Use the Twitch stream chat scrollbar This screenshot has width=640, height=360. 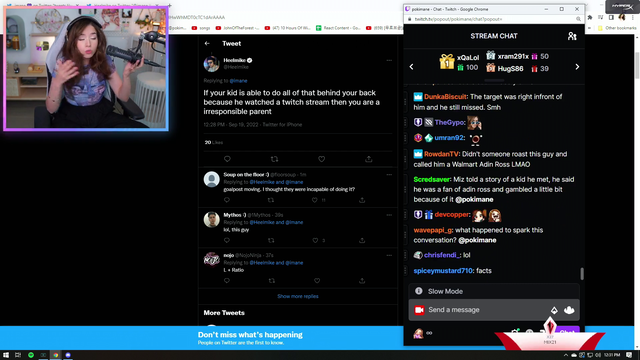(x=582, y=273)
